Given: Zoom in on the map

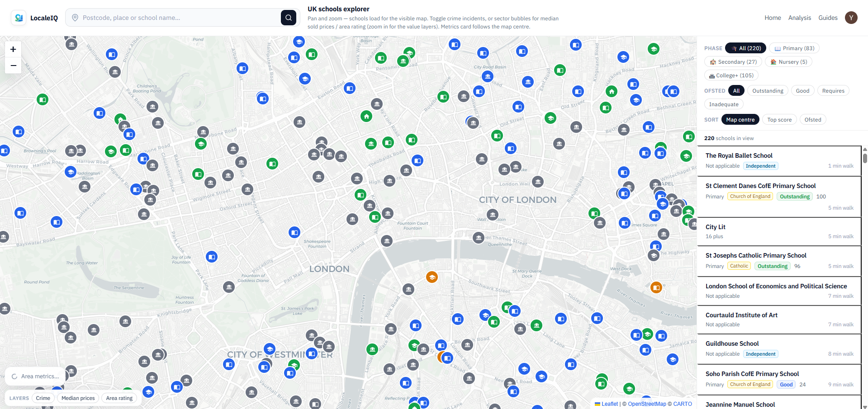Looking at the screenshot, I should pyautogui.click(x=13, y=49).
